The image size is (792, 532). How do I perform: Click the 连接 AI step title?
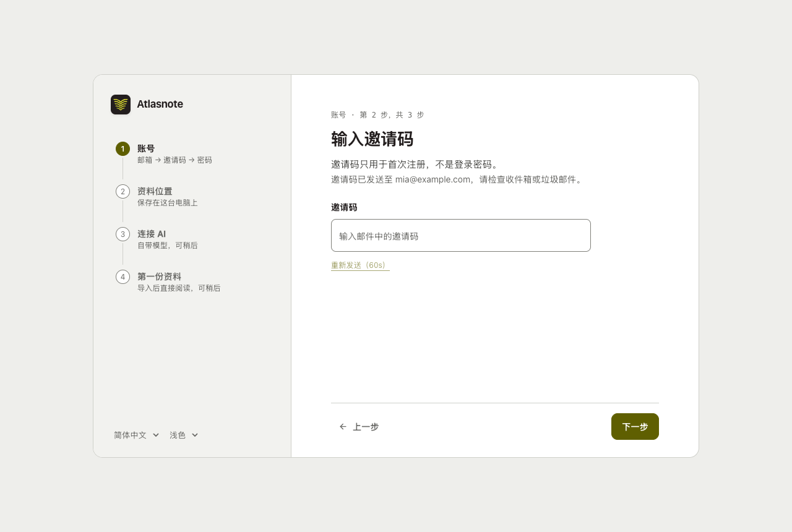152,234
